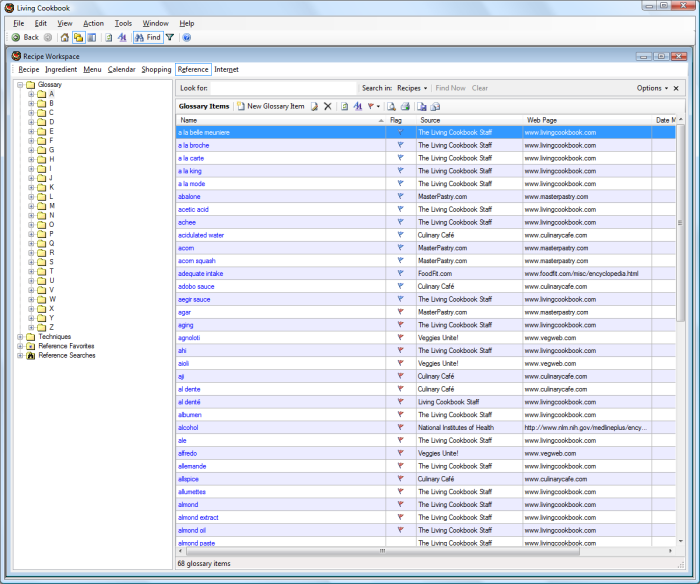Open the Action menu
This screenshot has width=700, height=584.
tap(93, 23)
